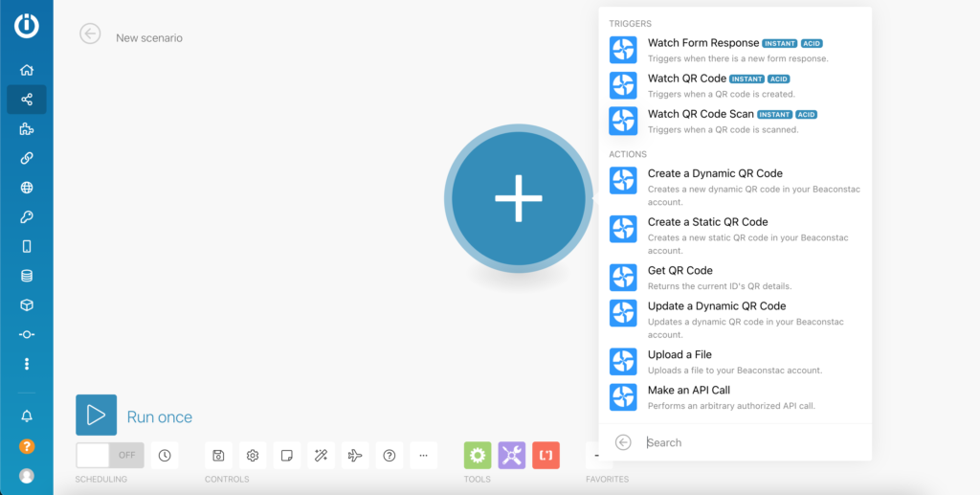
Task: Select Update a Dynamic QR Code action
Action: 735,320
